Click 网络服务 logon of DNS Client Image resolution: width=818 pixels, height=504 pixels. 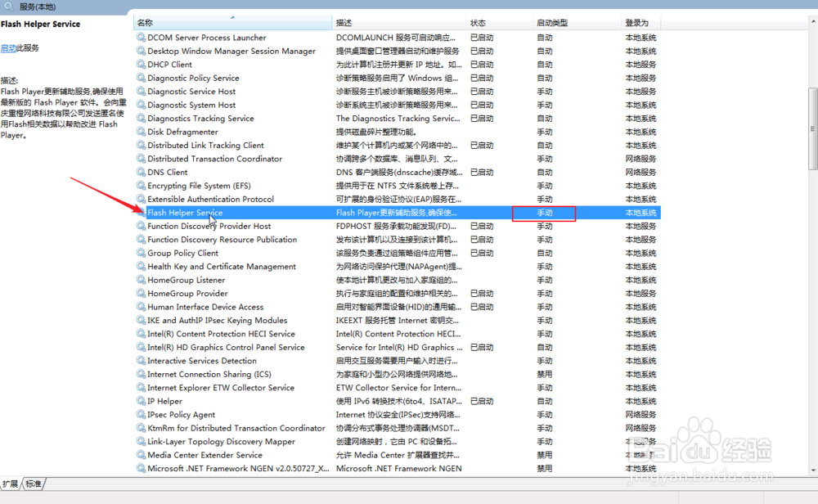coord(640,172)
